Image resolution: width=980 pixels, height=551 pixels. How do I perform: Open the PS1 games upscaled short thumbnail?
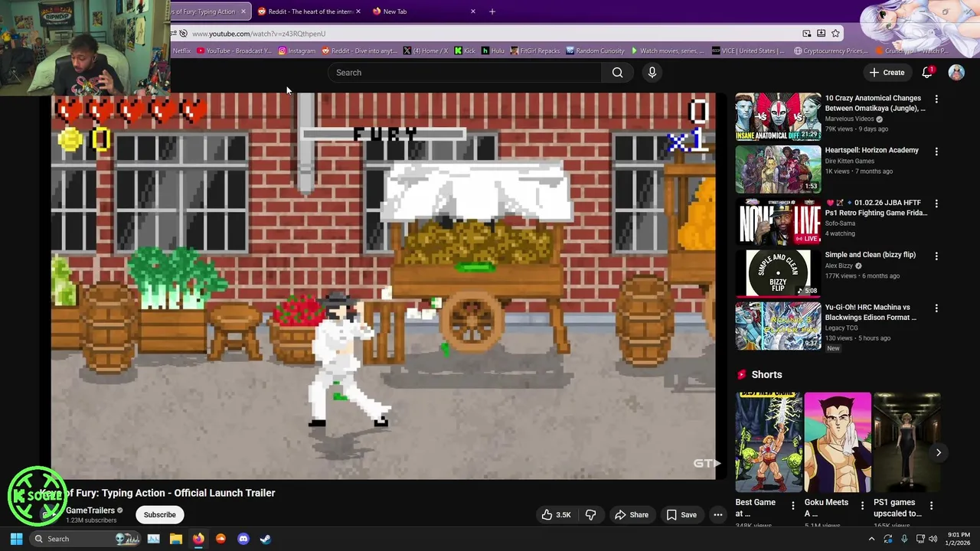click(906, 442)
